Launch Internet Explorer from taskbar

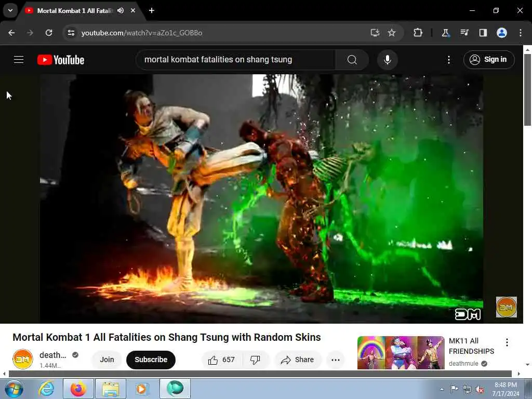[46, 389]
